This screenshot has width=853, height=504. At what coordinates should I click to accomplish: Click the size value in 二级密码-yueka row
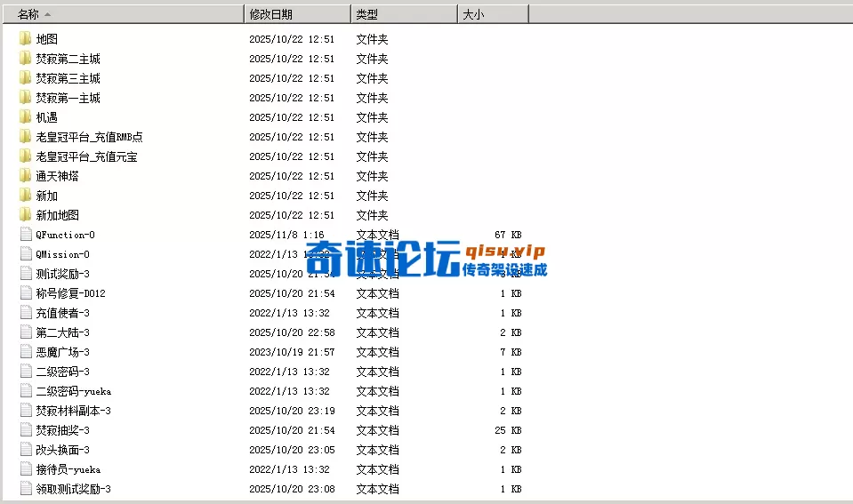511,391
